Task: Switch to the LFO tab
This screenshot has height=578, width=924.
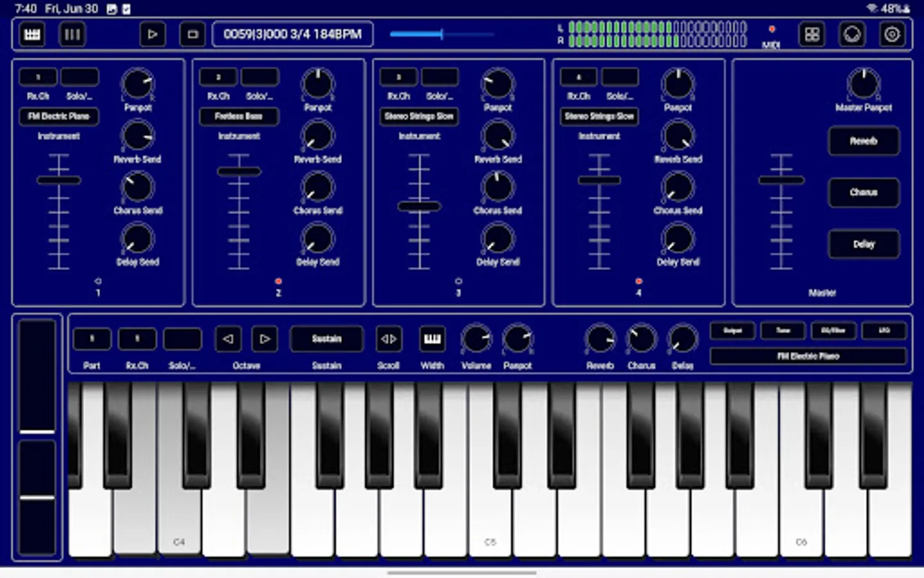Action: point(884,331)
